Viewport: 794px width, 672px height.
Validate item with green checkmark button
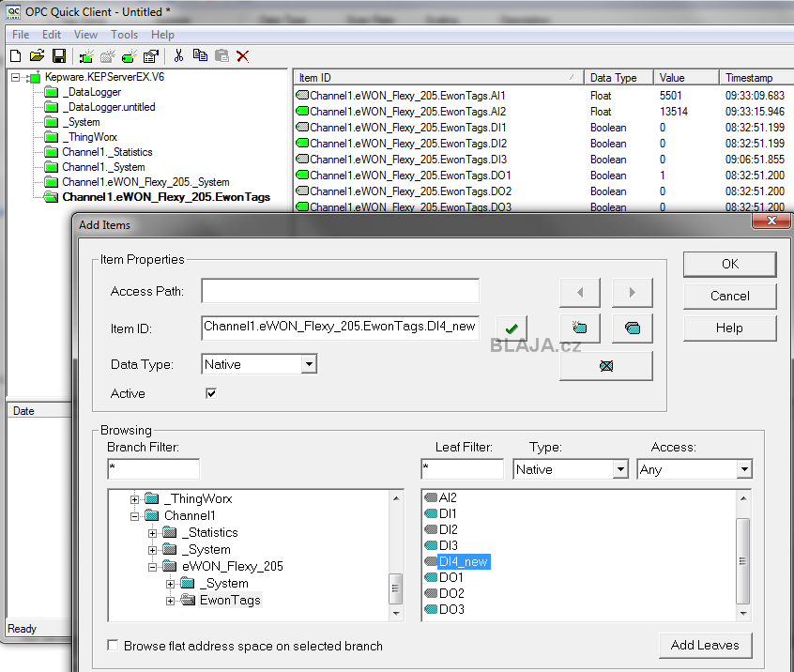point(512,328)
